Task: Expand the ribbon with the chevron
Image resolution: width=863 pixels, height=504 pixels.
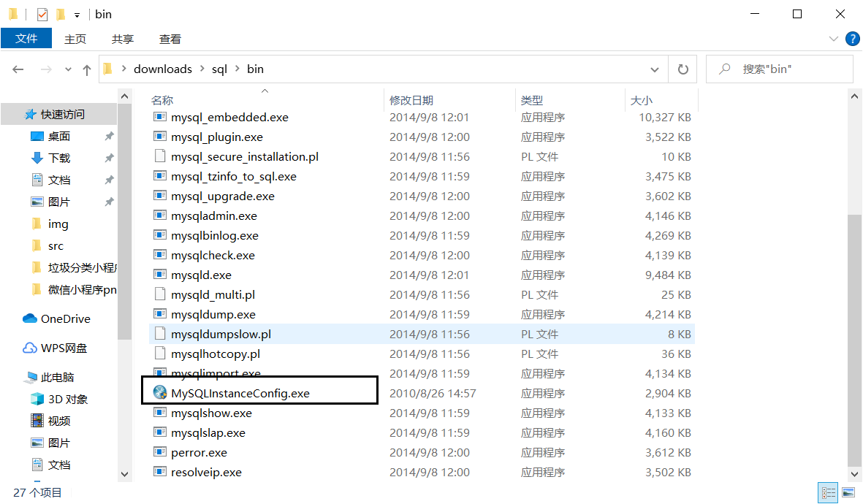Action: point(833,39)
